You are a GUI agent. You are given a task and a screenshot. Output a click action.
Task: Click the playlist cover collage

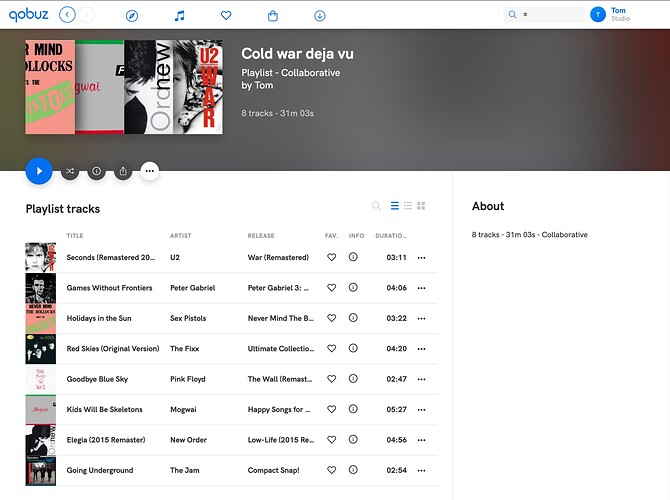(x=124, y=87)
